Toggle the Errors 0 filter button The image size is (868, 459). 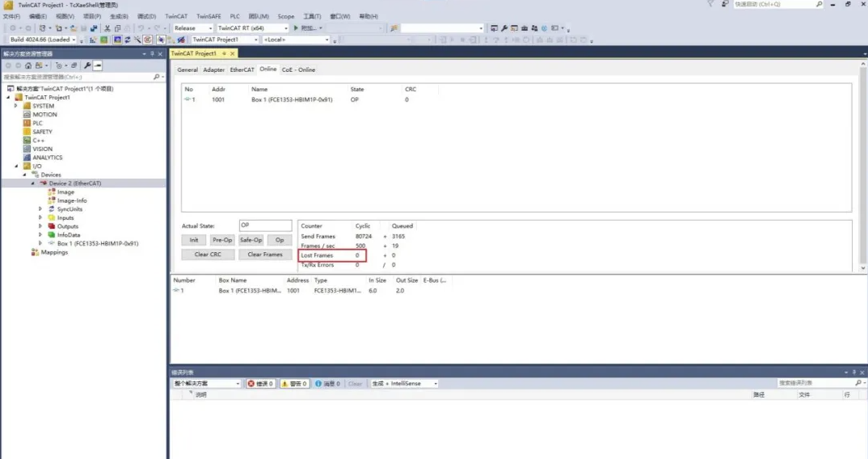tap(261, 384)
